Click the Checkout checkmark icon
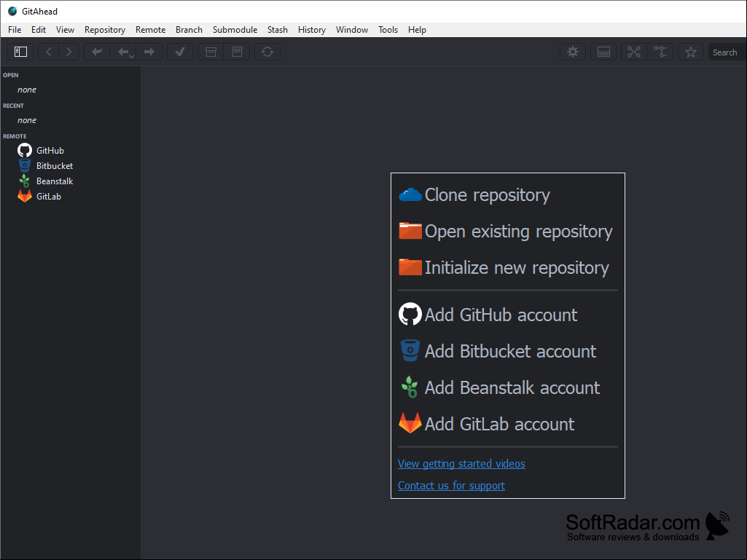 [180, 52]
